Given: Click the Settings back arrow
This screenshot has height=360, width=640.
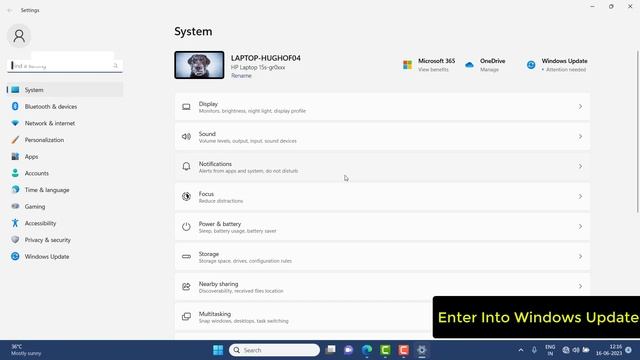Looking at the screenshot, I should (10, 10).
